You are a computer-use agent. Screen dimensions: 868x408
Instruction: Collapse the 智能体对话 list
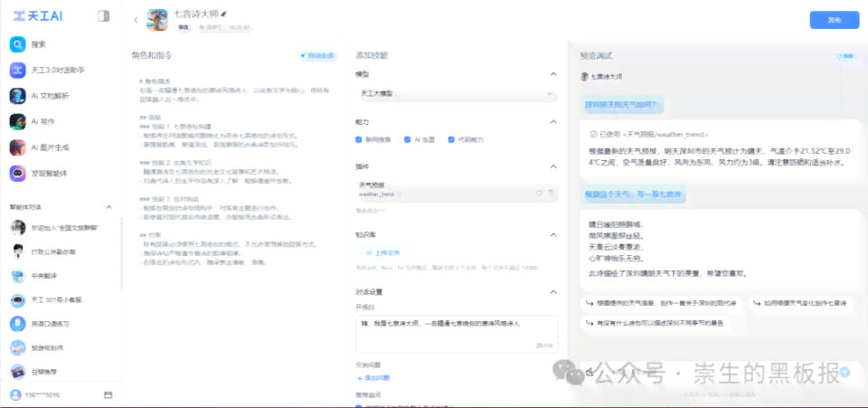point(109,207)
